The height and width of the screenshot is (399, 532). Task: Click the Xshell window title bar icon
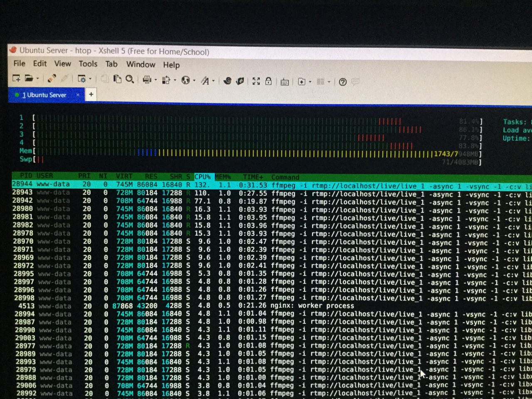point(12,50)
